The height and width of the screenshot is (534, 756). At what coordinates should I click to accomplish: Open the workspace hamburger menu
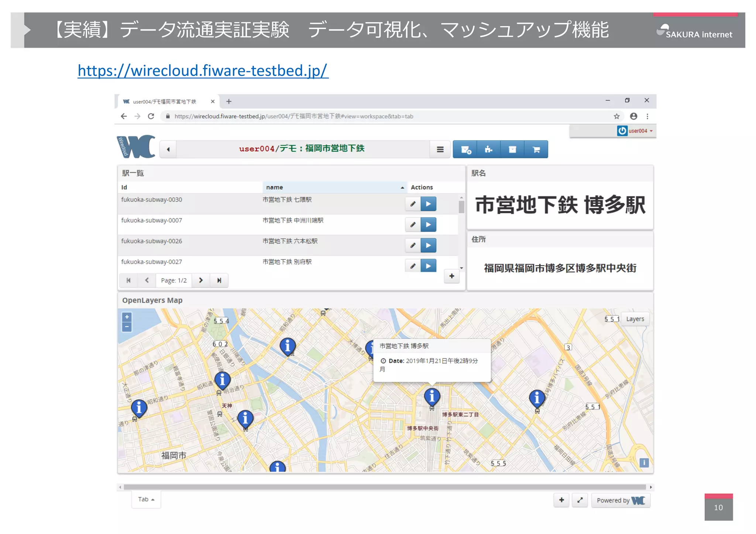click(440, 149)
